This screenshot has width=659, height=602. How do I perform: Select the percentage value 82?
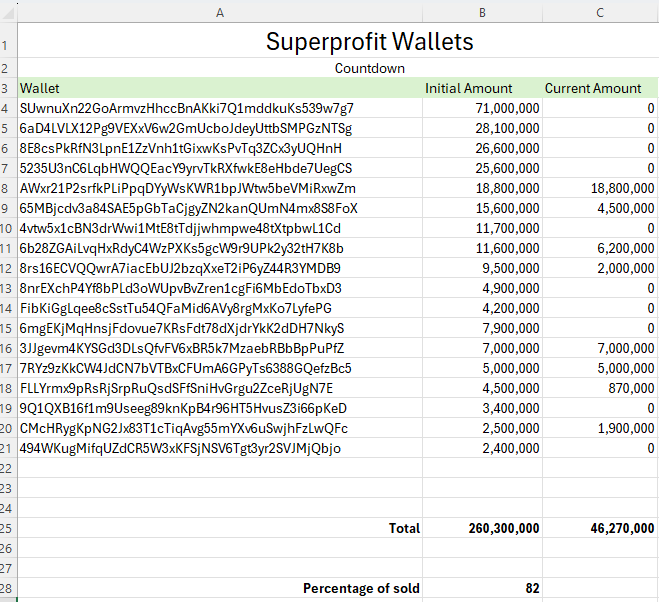(x=482, y=588)
